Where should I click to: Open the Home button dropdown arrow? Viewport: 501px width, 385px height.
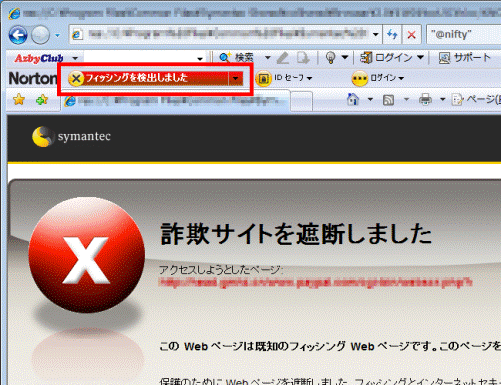pyautogui.click(x=370, y=99)
